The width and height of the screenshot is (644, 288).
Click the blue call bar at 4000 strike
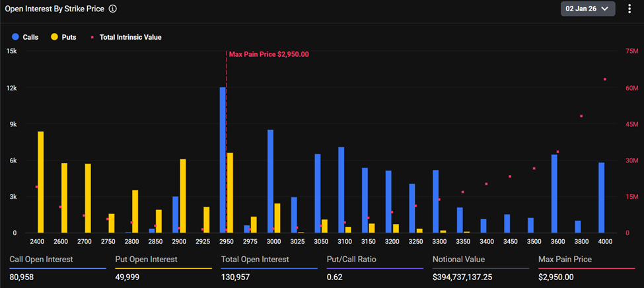[602, 198]
